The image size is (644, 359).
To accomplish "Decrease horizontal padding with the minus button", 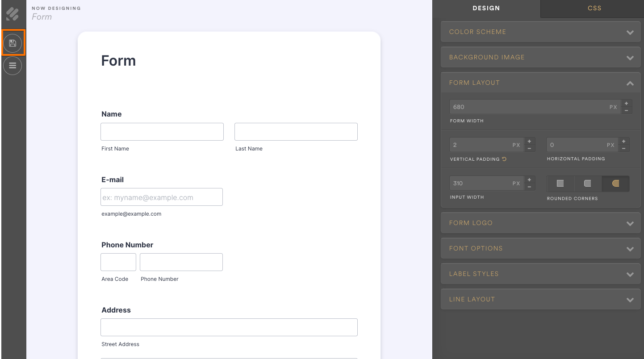I will click(x=624, y=148).
